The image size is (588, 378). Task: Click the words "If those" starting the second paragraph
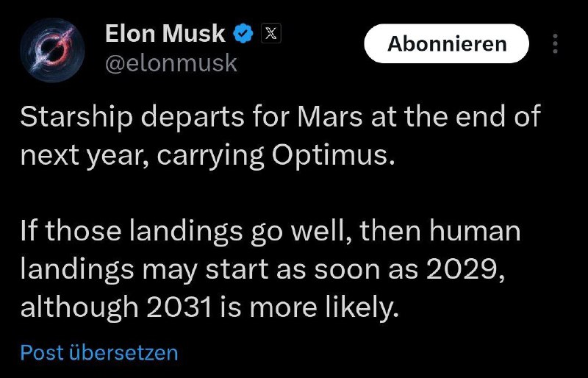[62, 231]
